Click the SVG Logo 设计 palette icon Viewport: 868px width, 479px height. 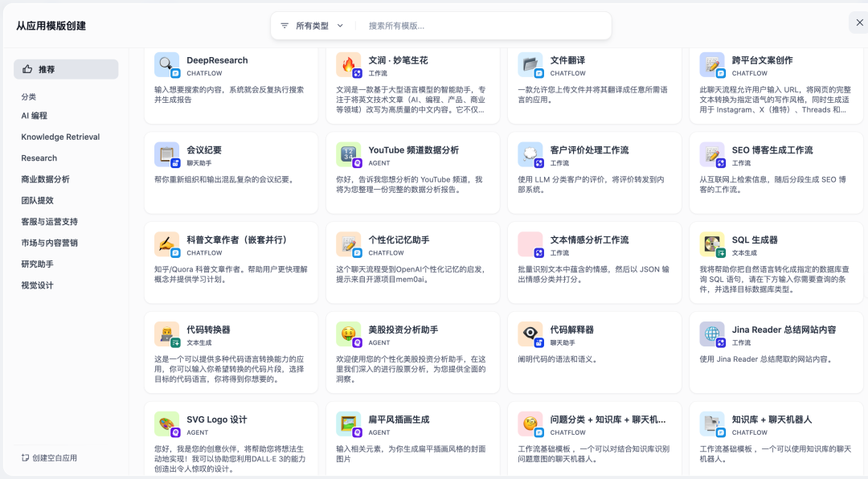click(x=166, y=424)
